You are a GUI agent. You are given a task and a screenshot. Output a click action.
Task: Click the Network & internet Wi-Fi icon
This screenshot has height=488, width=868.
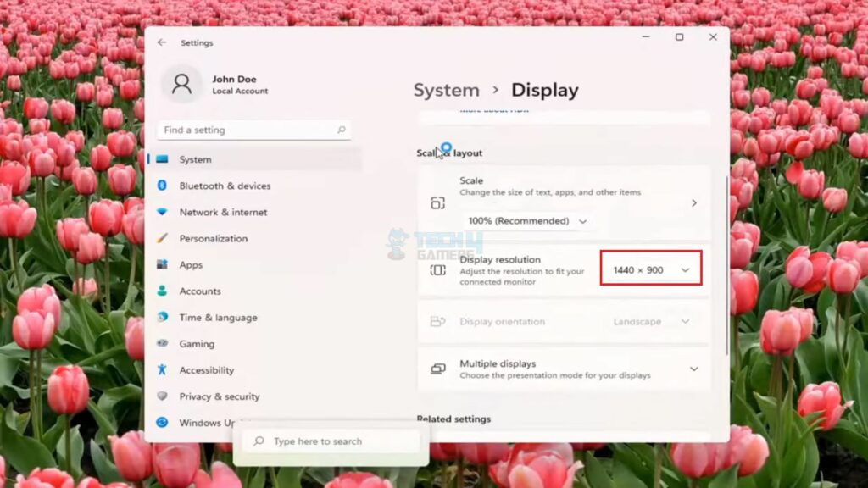(162, 212)
